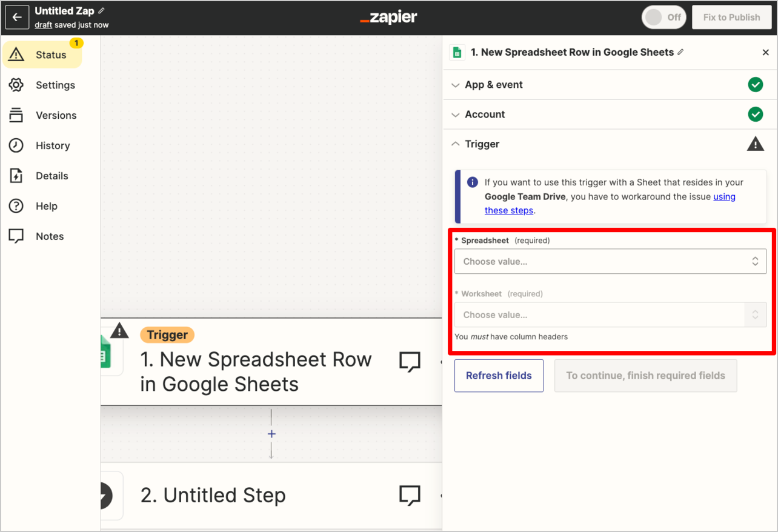The height and width of the screenshot is (532, 778).
Task: Click the blue info icon in notice
Action: click(473, 182)
